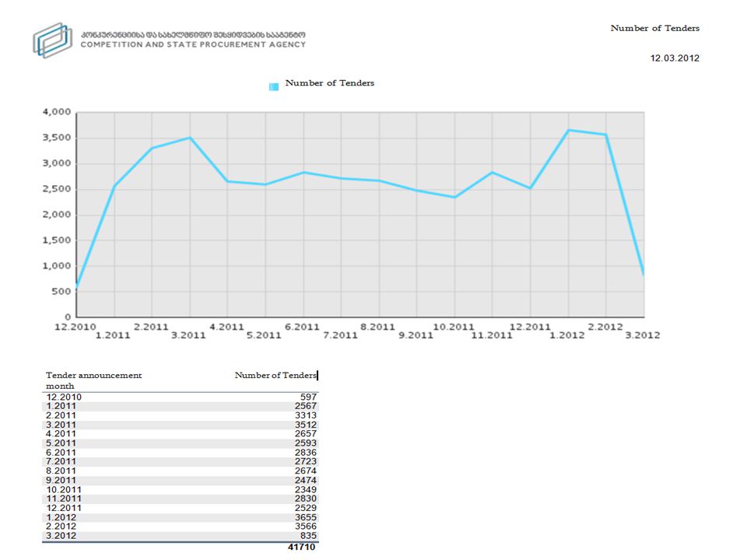Click the 8.2011 x-axis label on chart
Image resolution: width=747 pixels, height=560 pixels.
click(378, 327)
